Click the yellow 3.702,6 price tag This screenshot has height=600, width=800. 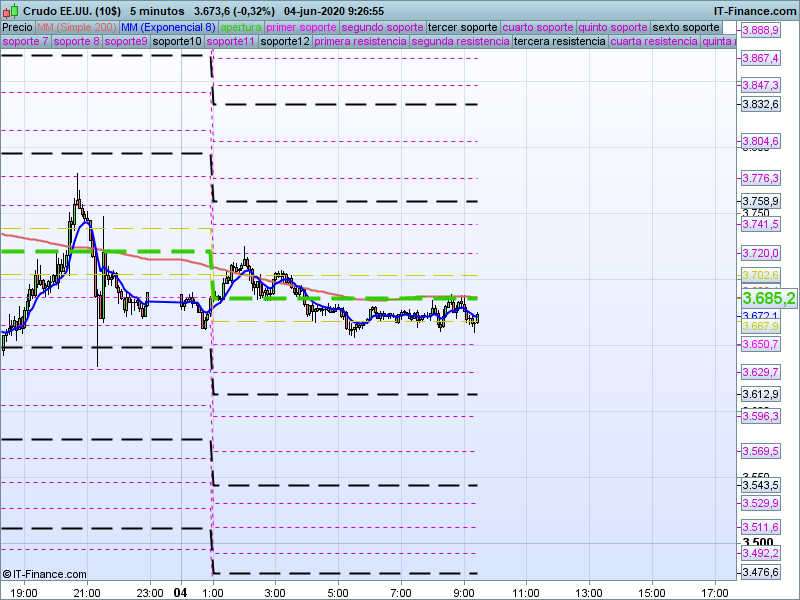click(760, 275)
